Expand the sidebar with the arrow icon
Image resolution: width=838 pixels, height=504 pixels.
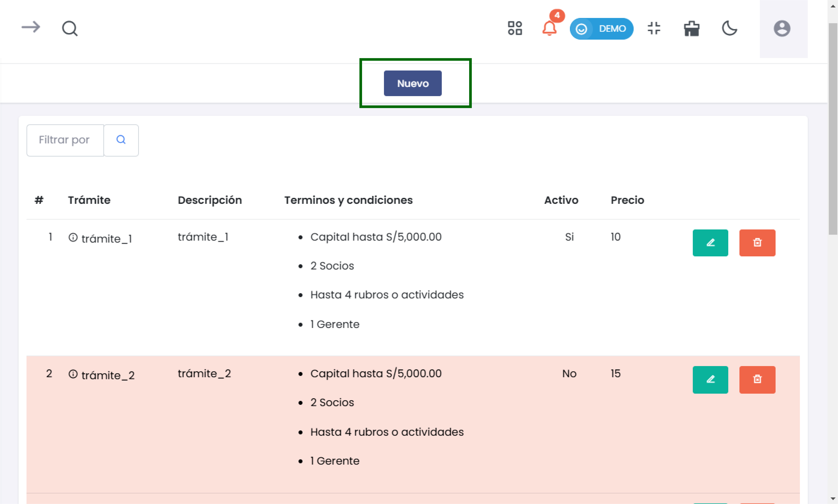[30, 28]
